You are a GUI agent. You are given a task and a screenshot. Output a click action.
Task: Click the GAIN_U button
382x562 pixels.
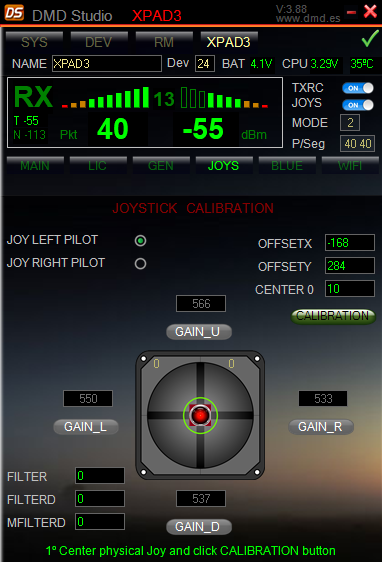pos(199,332)
